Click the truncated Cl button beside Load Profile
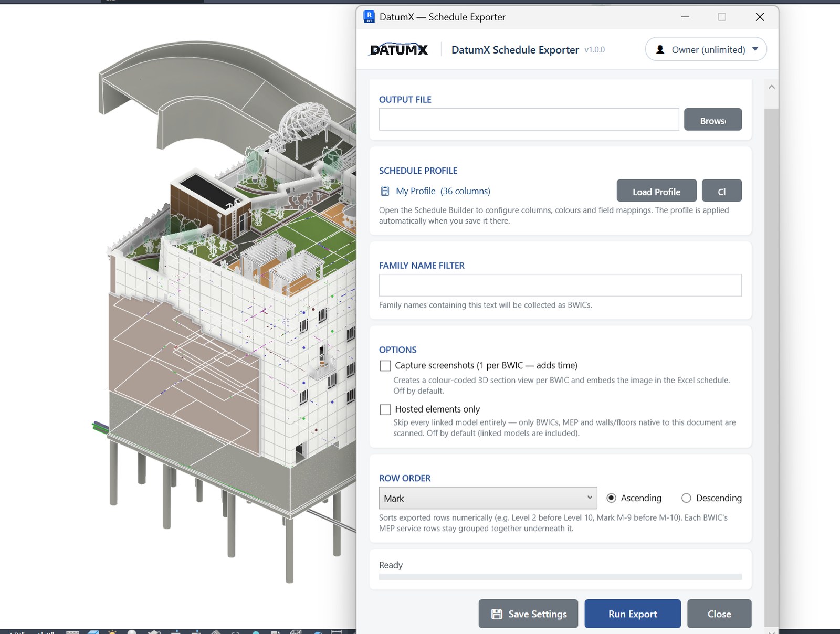The height and width of the screenshot is (634, 840). click(721, 191)
